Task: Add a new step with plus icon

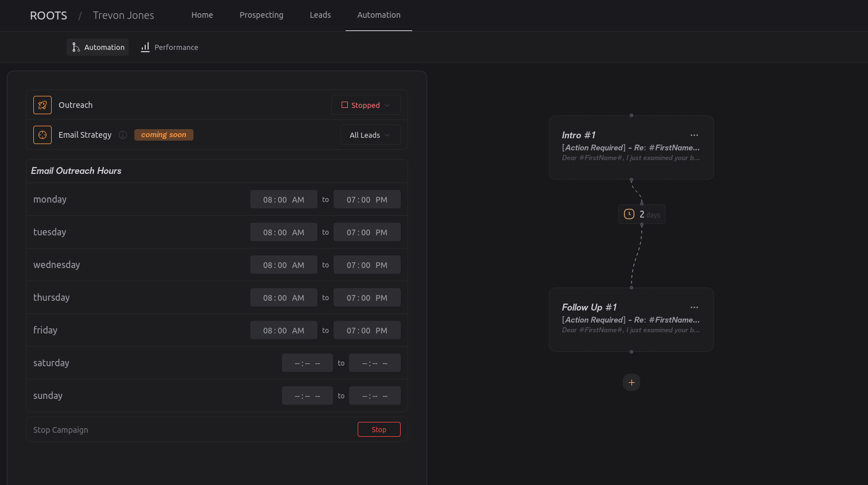Action: 631,382
